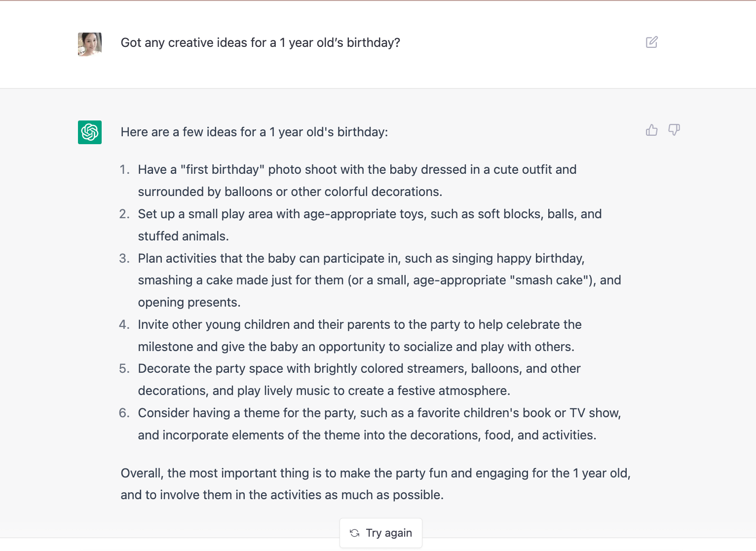This screenshot has width=756, height=551.
Task: Click the user's profile photo
Action: [x=90, y=44]
